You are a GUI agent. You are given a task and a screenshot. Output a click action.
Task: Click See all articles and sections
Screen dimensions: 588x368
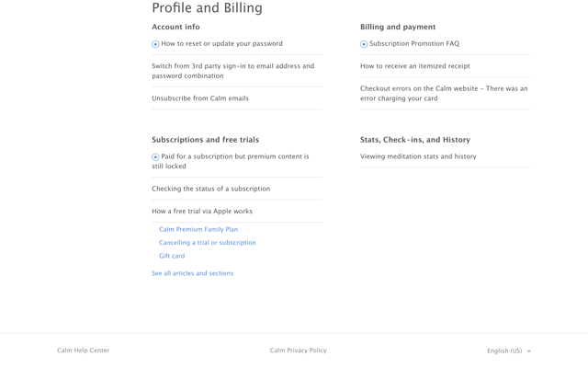click(192, 273)
